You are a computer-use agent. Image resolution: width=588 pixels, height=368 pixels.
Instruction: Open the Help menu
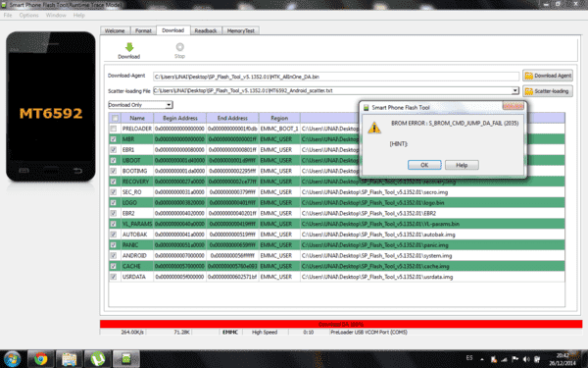pyautogui.click(x=78, y=15)
